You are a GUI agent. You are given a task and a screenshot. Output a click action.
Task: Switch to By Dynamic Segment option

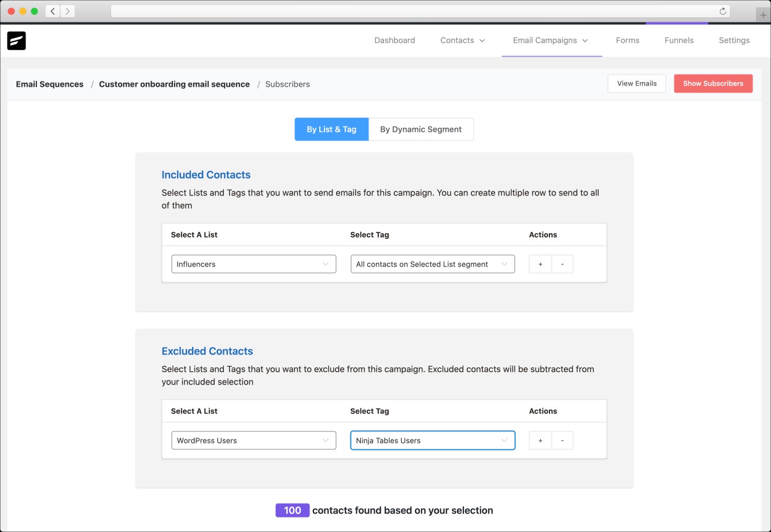pyautogui.click(x=420, y=130)
